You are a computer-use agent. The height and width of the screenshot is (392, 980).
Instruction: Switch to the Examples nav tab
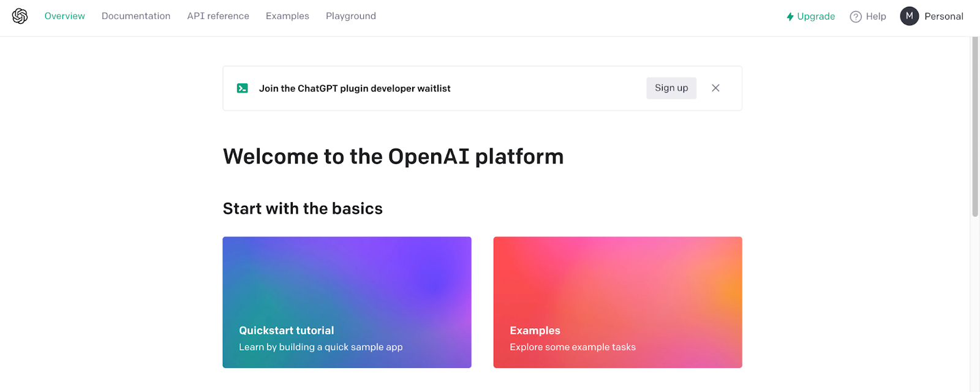click(287, 16)
